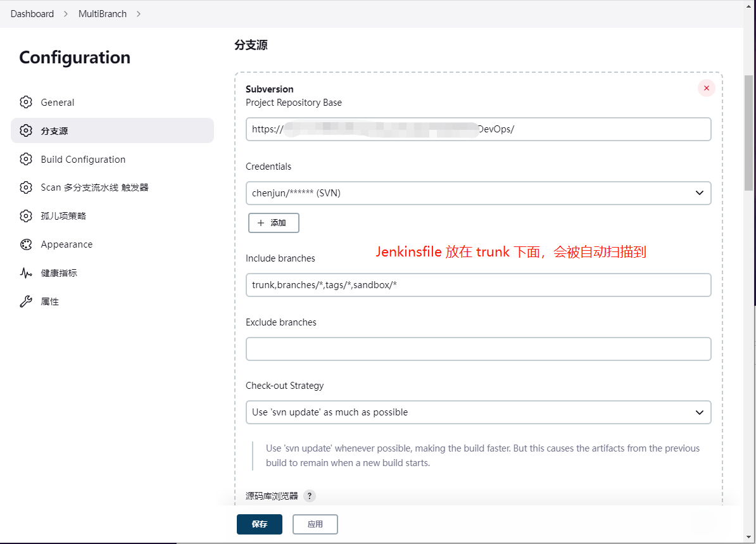Image resolution: width=756 pixels, height=544 pixels.
Task: Open the Check-out Strategy dropdown
Action: (478, 412)
